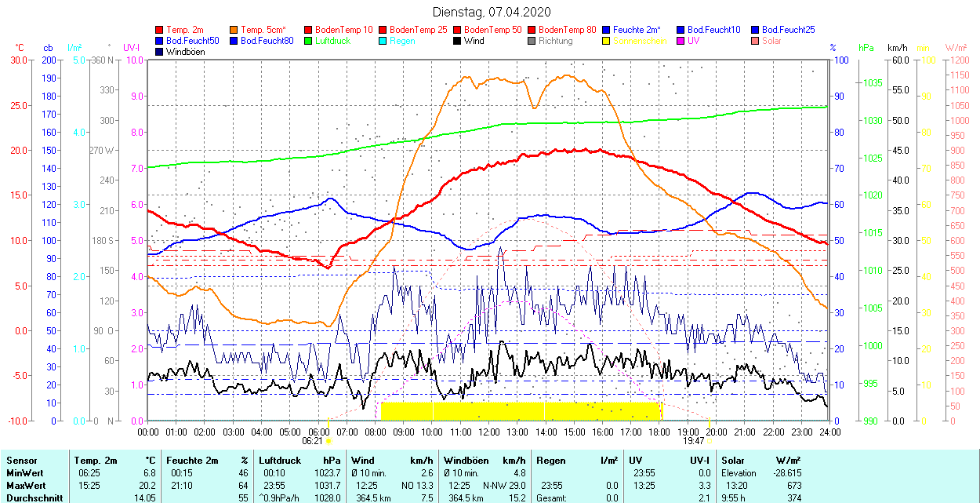Click the Bod.Feucht80 legend label

click(267, 41)
